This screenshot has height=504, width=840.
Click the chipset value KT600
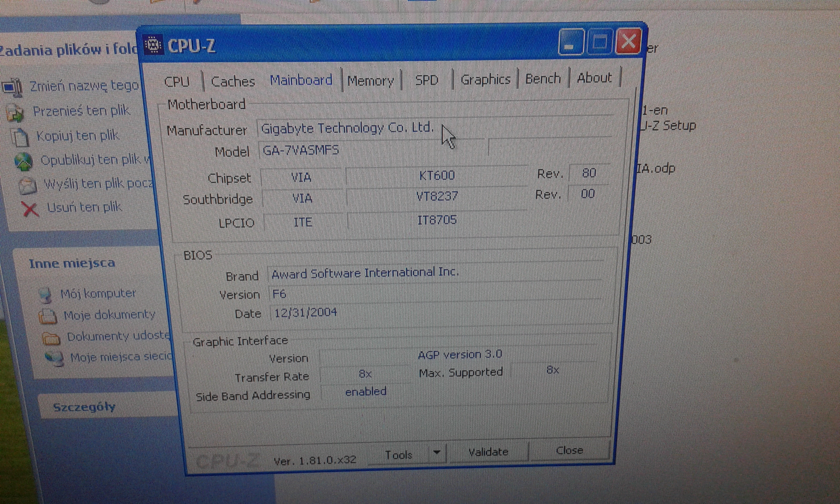click(x=437, y=176)
